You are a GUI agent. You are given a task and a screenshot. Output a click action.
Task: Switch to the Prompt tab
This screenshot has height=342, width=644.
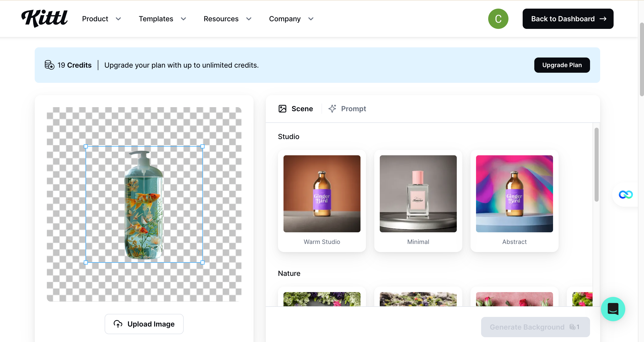tap(347, 109)
